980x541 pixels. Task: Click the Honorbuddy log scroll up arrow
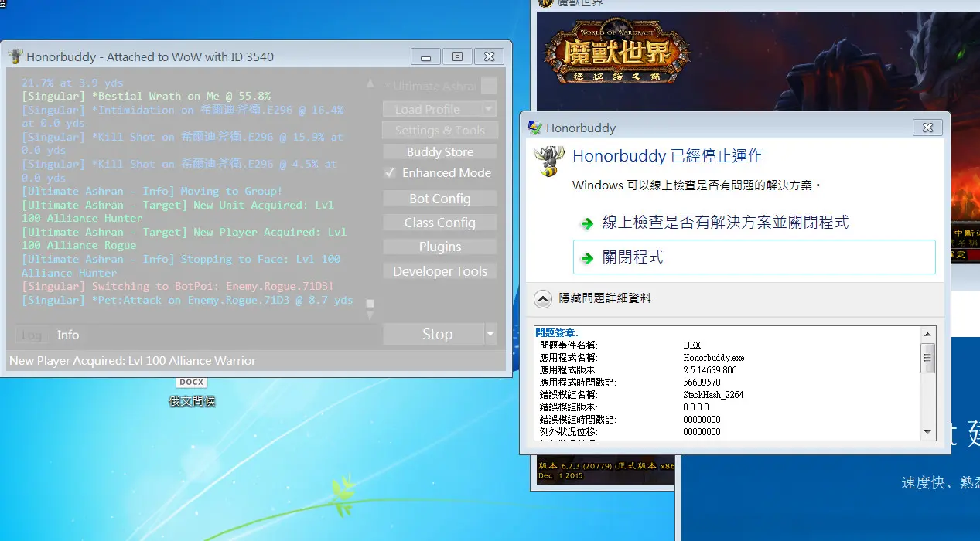[370, 83]
